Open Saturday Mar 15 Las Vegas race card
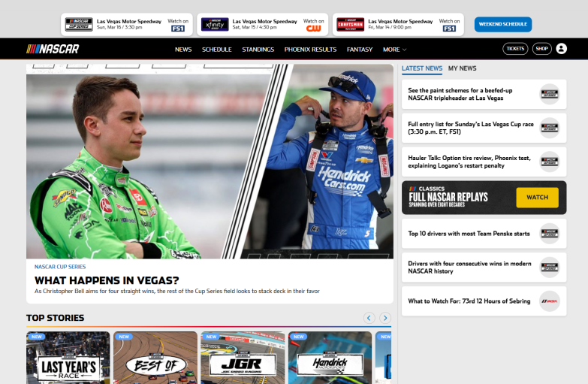 (263, 24)
